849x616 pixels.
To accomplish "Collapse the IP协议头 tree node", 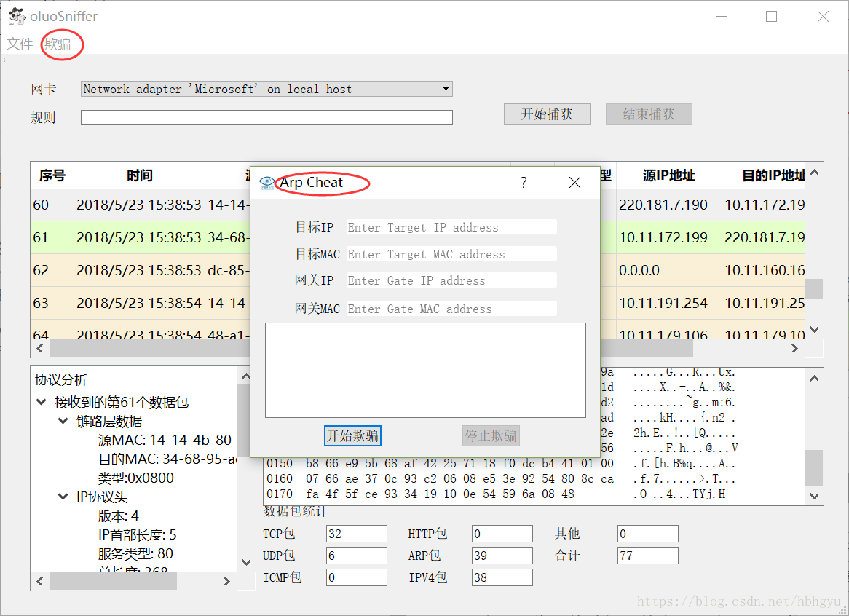I will coord(63,497).
